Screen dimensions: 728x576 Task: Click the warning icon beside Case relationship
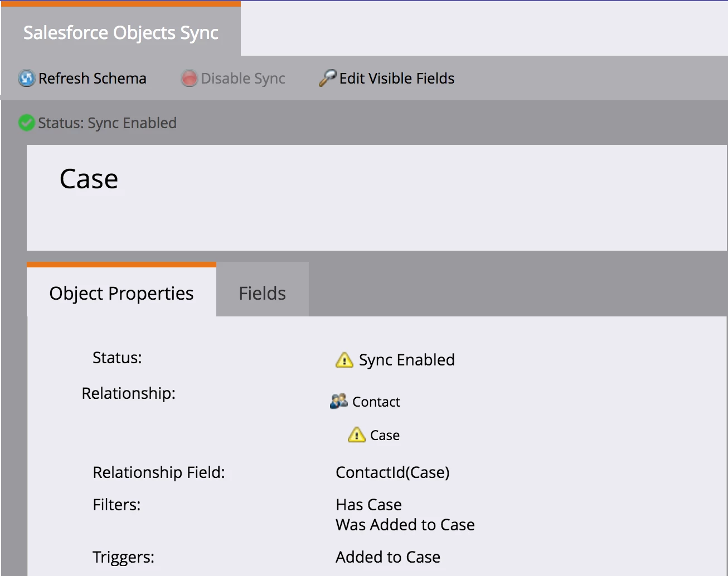357,435
